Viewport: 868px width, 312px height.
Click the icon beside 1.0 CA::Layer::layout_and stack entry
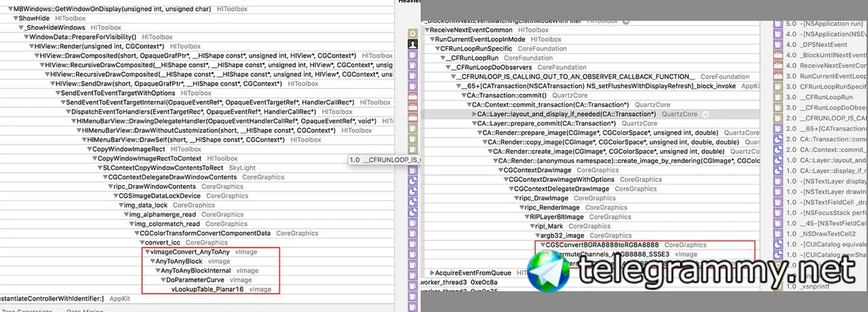tap(778, 160)
